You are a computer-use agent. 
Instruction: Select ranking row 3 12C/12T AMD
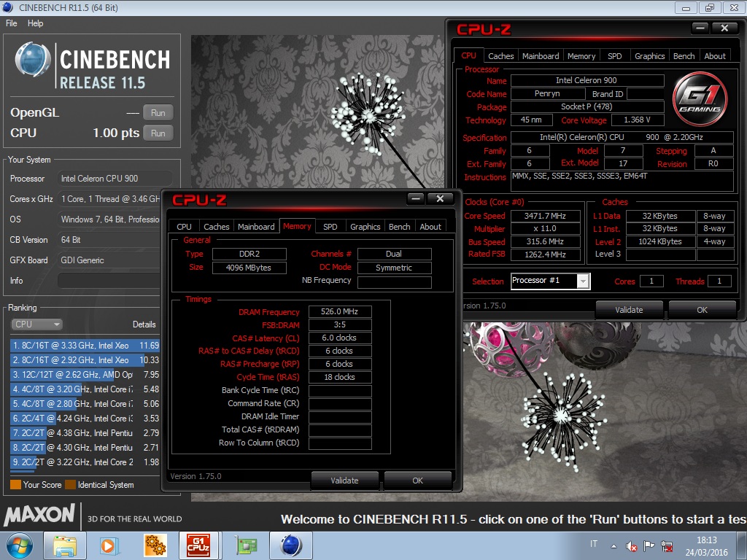(x=85, y=375)
